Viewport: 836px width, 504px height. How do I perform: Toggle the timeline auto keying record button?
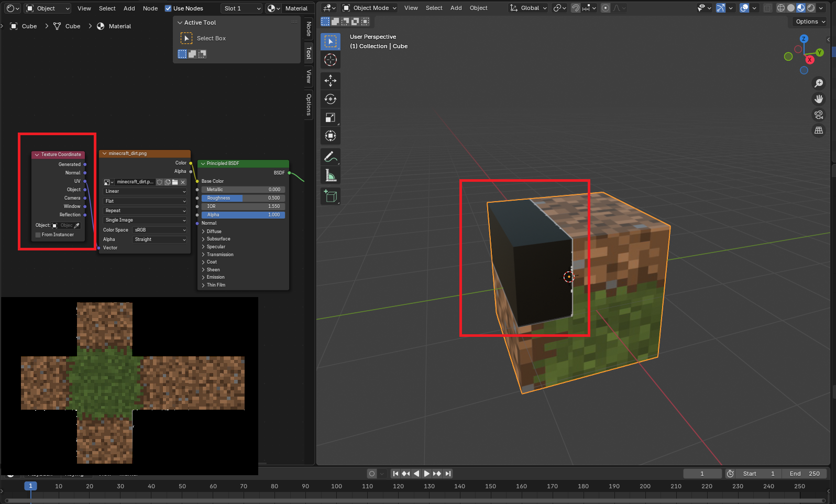(x=372, y=474)
